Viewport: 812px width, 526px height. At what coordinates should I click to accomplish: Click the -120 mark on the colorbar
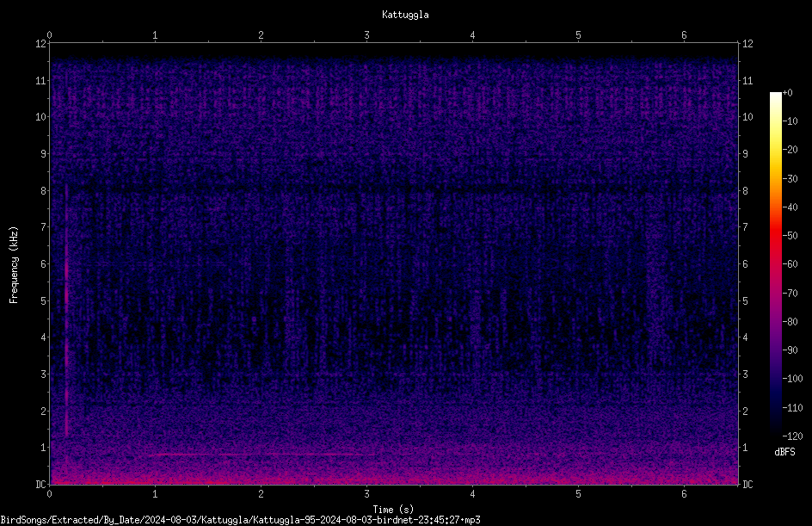click(792, 436)
